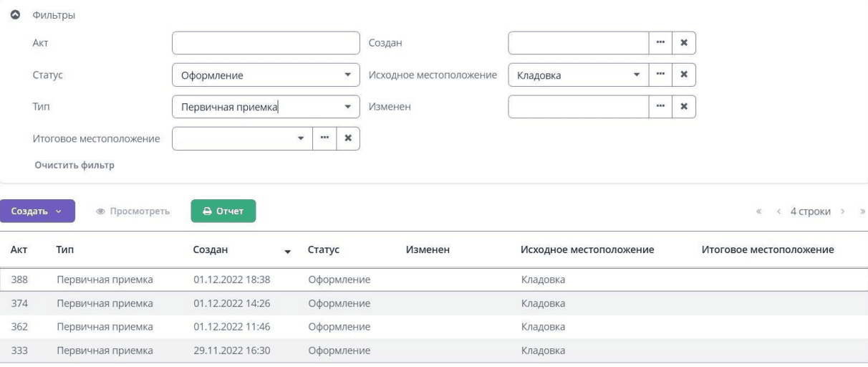
Task: Open the Изменен field ellipsis picker
Action: [660, 107]
